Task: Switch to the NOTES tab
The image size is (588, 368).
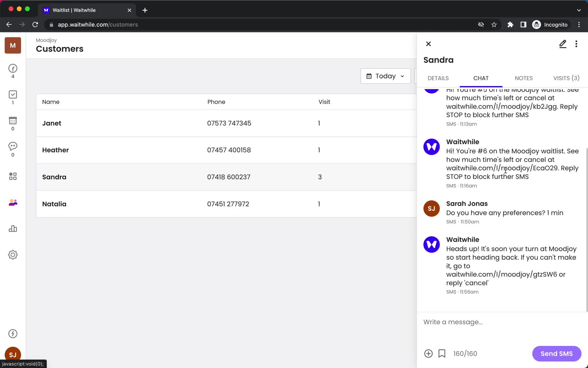Action: [524, 78]
